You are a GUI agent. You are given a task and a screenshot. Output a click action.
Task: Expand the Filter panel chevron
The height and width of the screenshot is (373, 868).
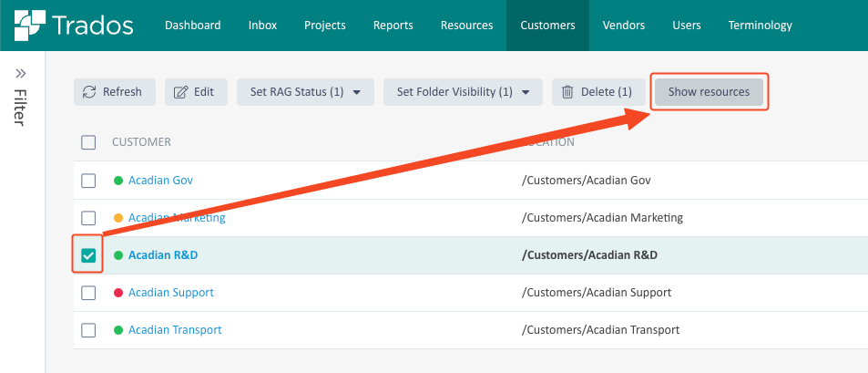coord(21,74)
